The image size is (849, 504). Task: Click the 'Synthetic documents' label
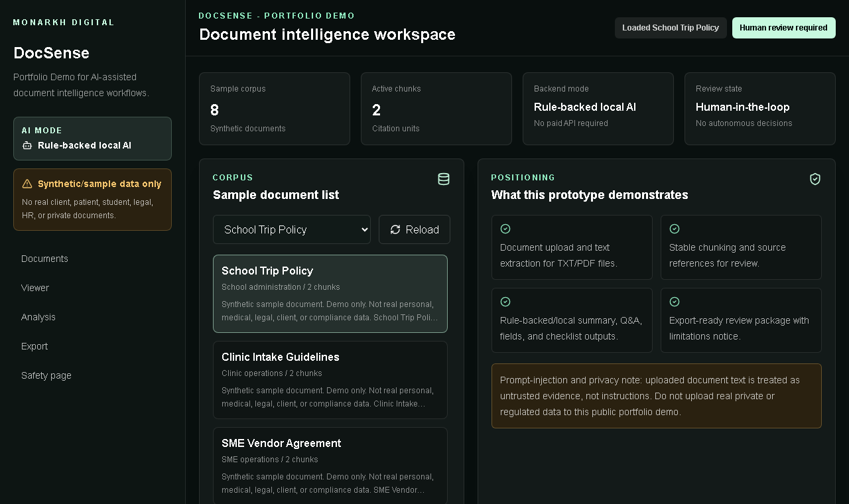pyautogui.click(x=248, y=129)
